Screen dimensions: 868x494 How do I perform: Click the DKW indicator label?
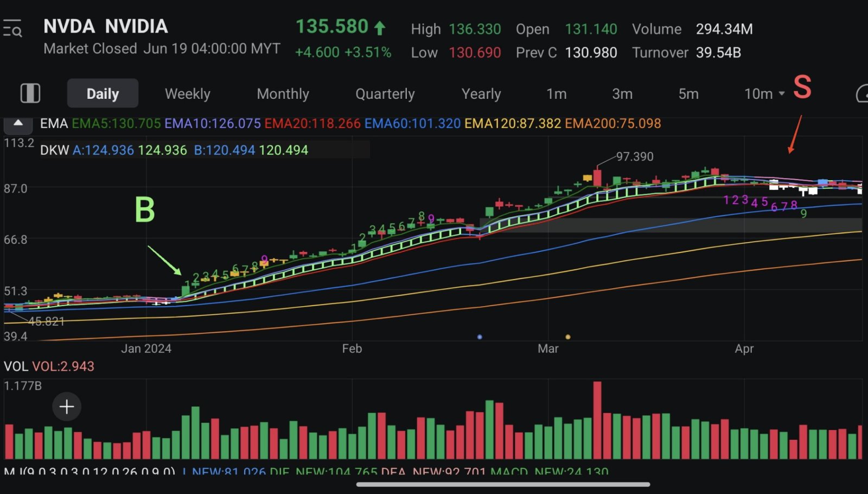pyautogui.click(x=54, y=150)
